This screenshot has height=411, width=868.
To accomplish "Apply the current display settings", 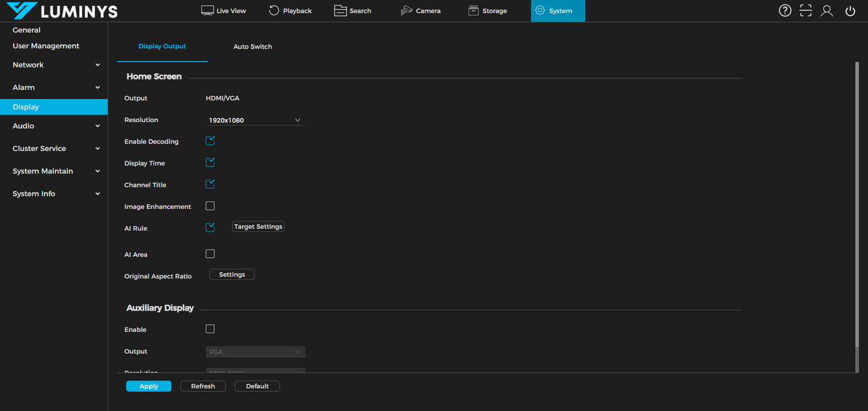I will coord(148,386).
